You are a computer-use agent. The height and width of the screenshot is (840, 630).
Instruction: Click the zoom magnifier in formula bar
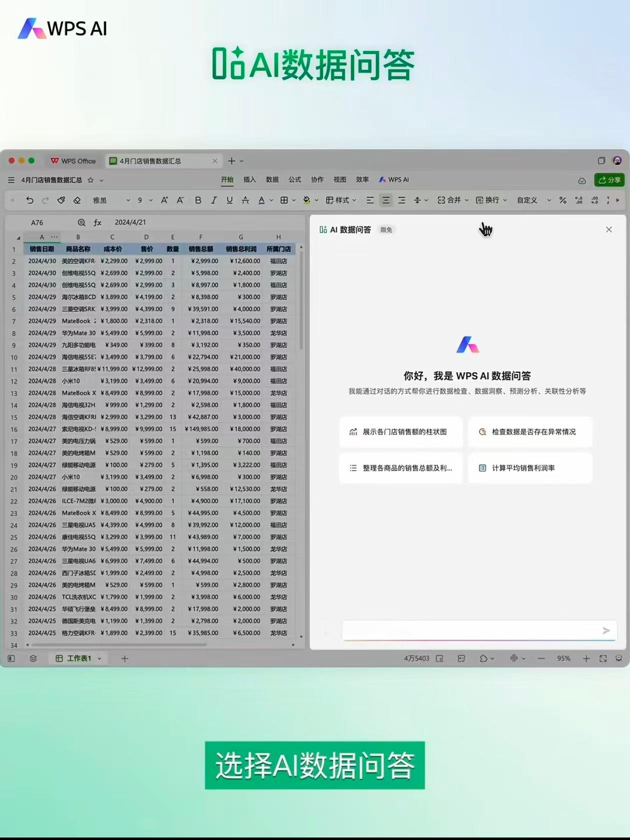(x=81, y=222)
